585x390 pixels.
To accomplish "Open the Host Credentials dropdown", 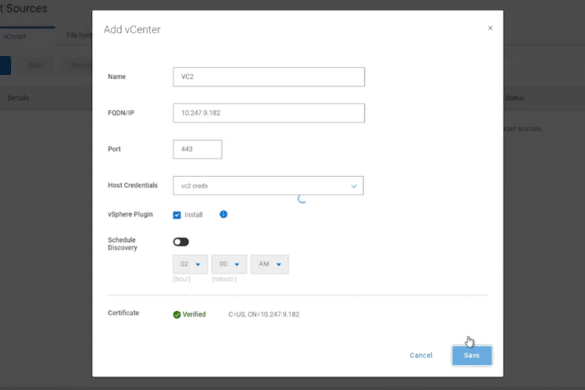I will click(x=268, y=185).
